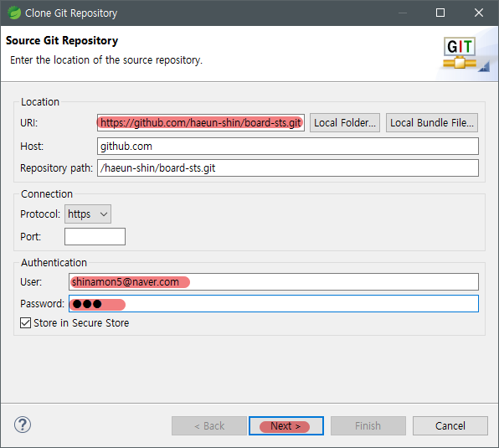Click the Port input box

pos(95,236)
